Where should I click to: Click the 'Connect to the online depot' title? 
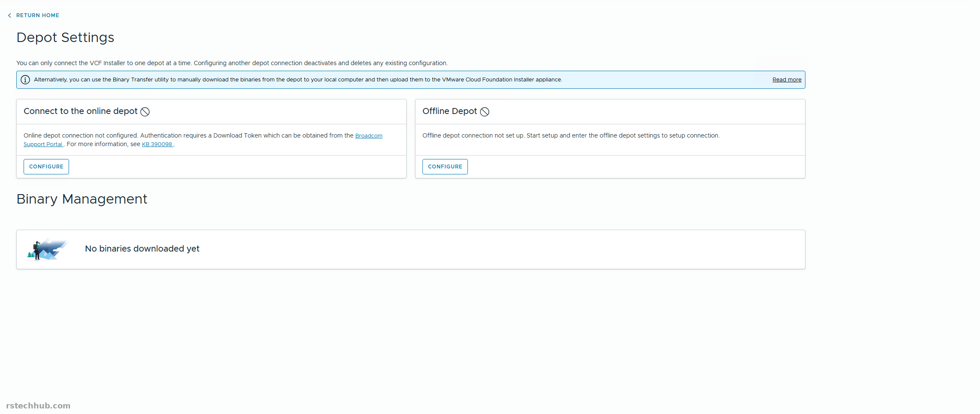pos(81,111)
